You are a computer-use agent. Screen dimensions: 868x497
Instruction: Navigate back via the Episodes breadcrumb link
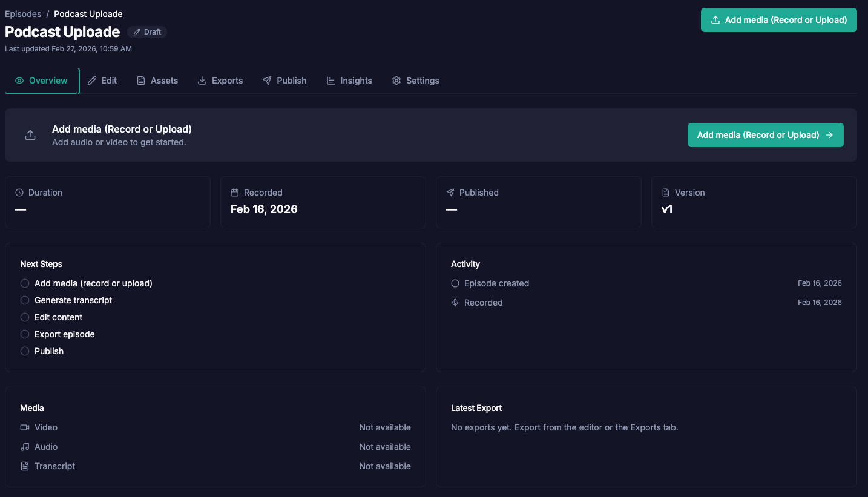pyautogui.click(x=22, y=13)
